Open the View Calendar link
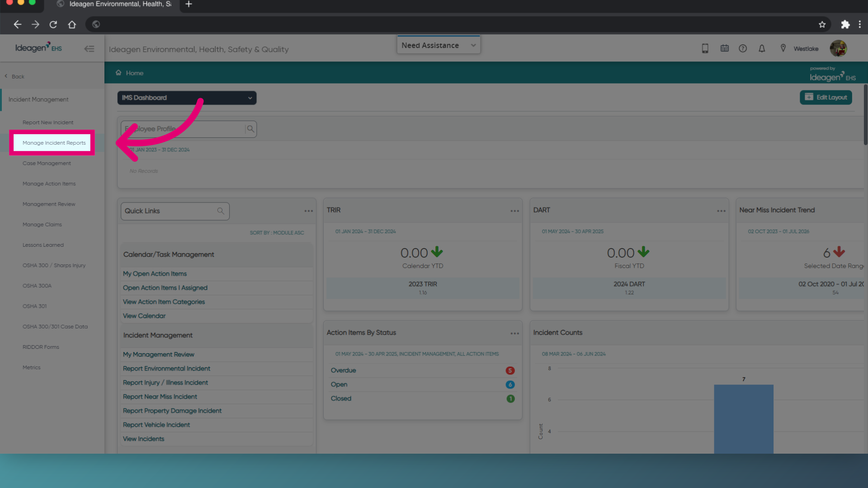Screen dimensions: 868x488 point(144,316)
